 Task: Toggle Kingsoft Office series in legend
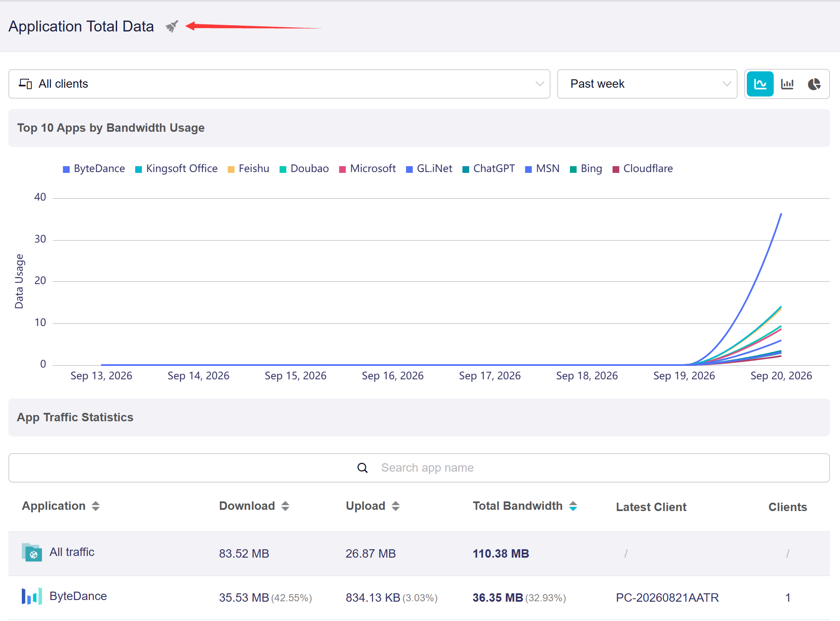click(176, 169)
